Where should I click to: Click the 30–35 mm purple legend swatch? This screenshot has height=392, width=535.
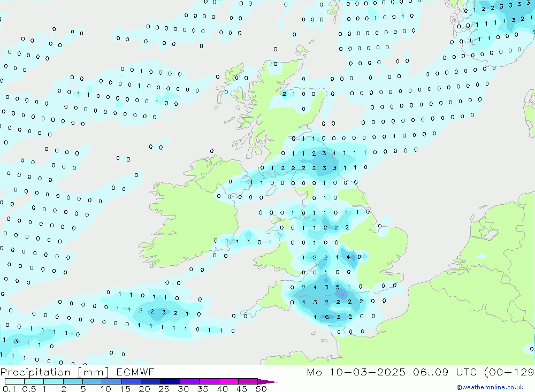pos(190,381)
